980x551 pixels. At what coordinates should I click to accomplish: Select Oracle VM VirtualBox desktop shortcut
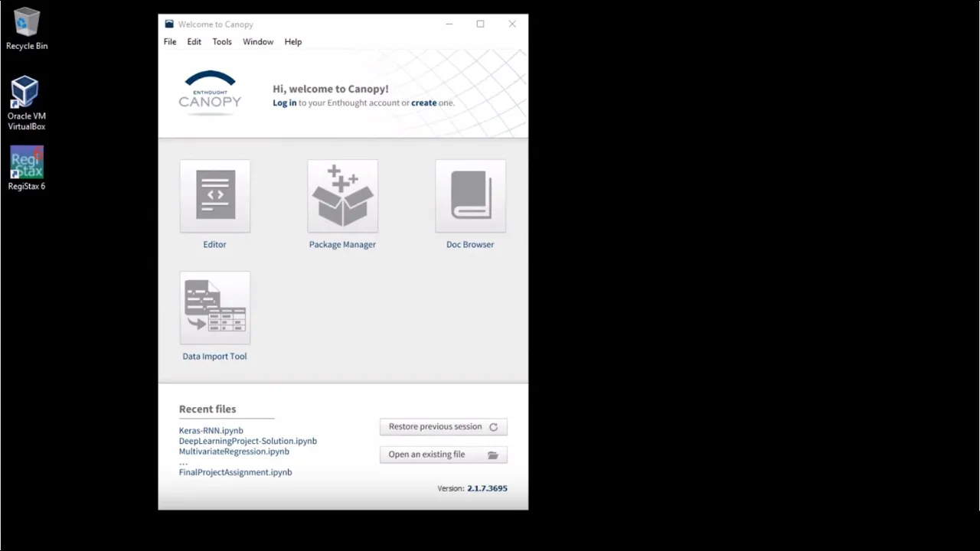(26, 103)
